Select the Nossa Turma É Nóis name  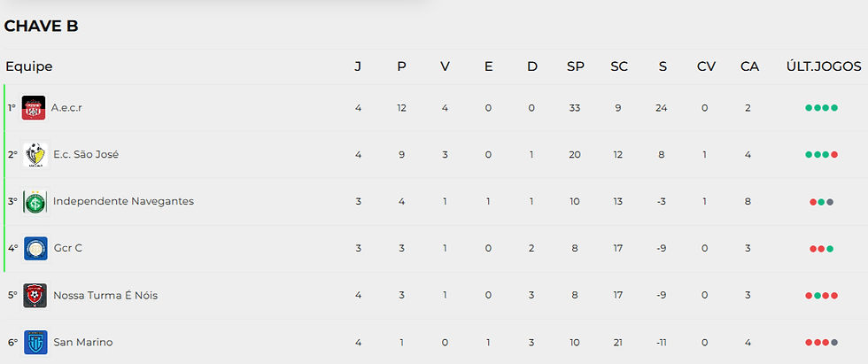[x=105, y=296]
